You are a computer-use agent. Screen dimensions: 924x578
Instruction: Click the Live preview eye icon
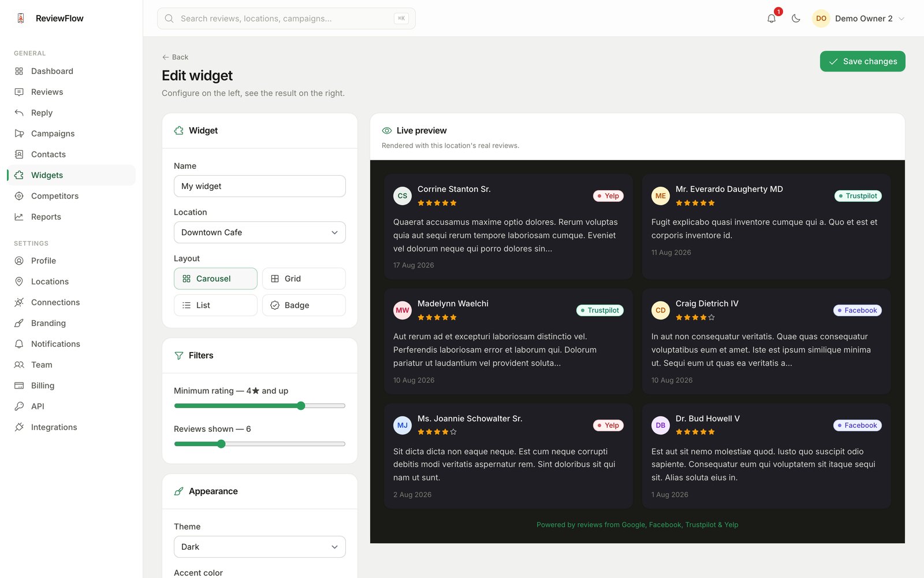387,131
